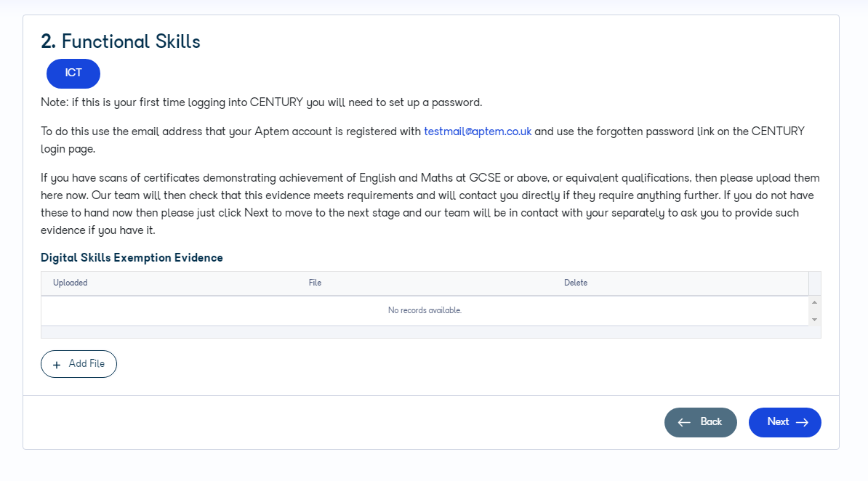Click the Digital Skills Exemption Evidence heading
This screenshot has height=481, width=868.
[x=132, y=258]
